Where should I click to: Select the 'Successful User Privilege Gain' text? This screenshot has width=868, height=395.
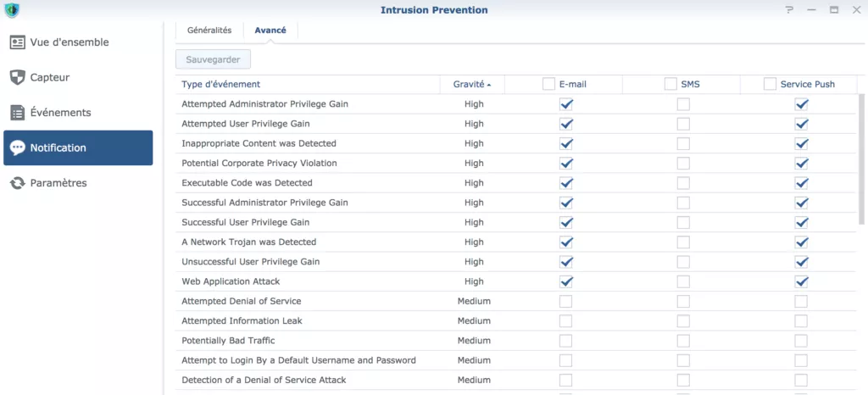(245, 222)
